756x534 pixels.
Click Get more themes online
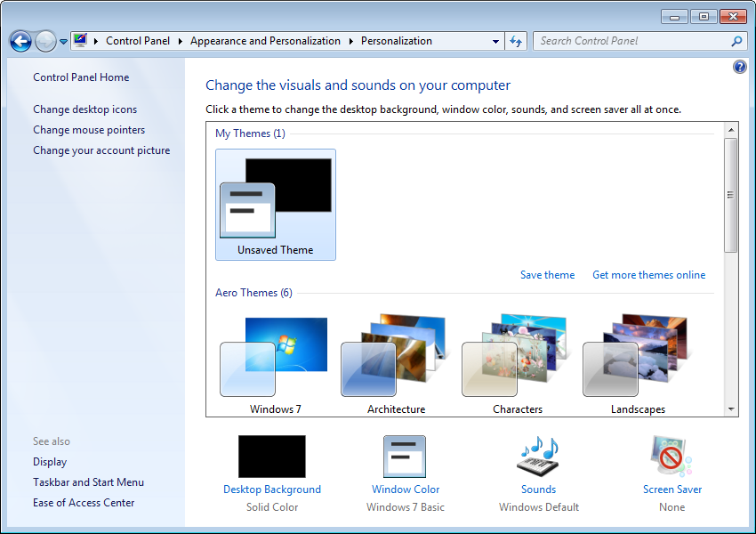[x=648, y=275]
